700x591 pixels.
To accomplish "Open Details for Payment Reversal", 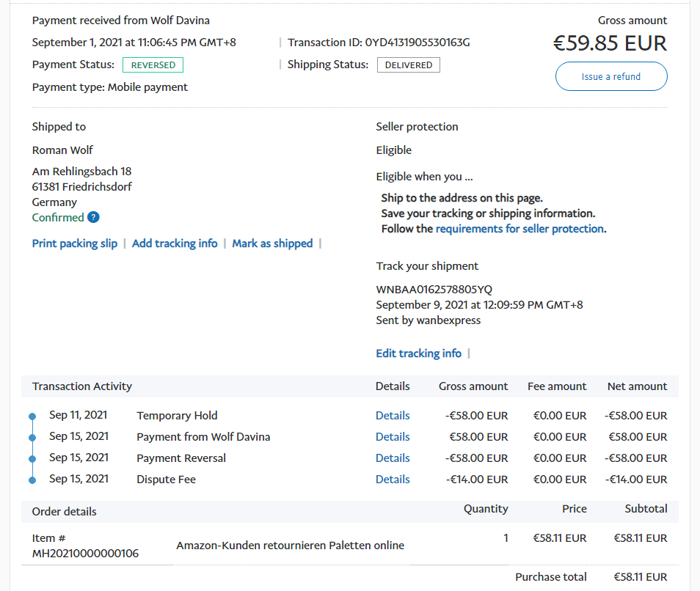I will tap(393, 458).
